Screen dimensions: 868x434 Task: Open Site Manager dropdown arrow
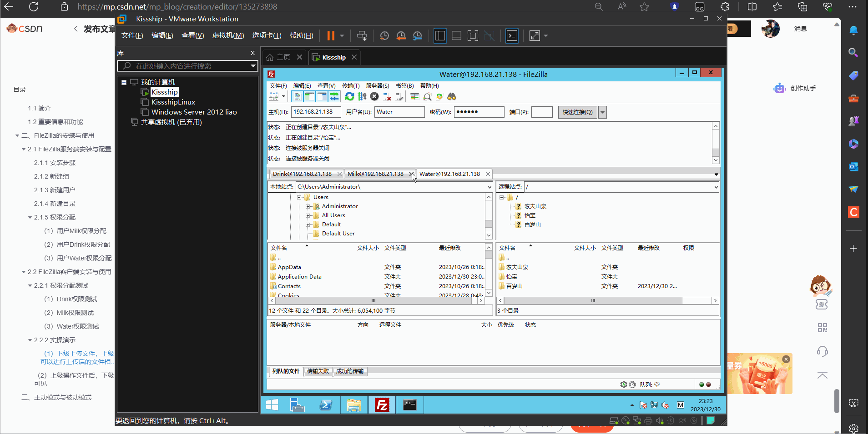pos(283,96)
